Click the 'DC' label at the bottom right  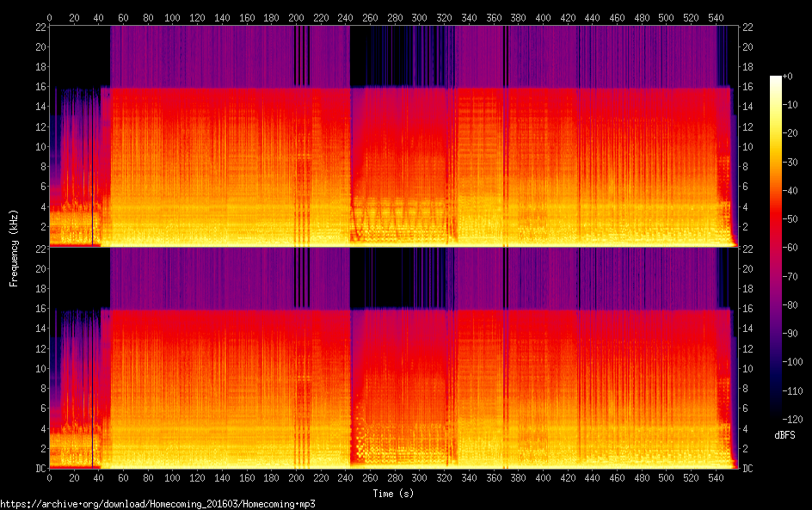pos(747,469)
